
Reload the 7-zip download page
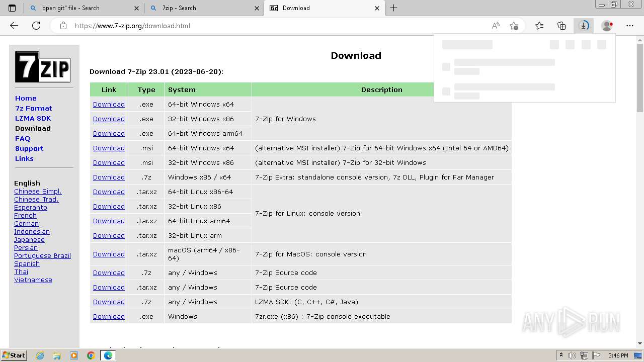(x=36, y=26)
